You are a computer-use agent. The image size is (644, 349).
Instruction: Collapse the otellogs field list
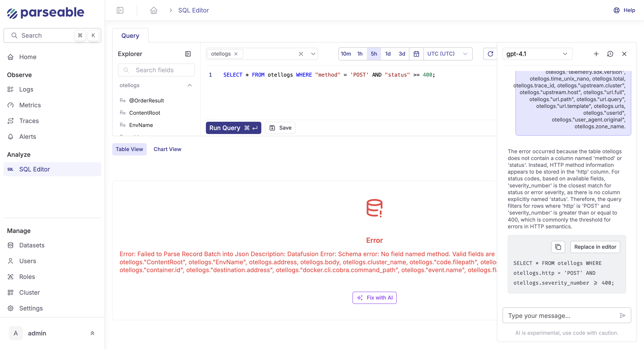point(189,85)
